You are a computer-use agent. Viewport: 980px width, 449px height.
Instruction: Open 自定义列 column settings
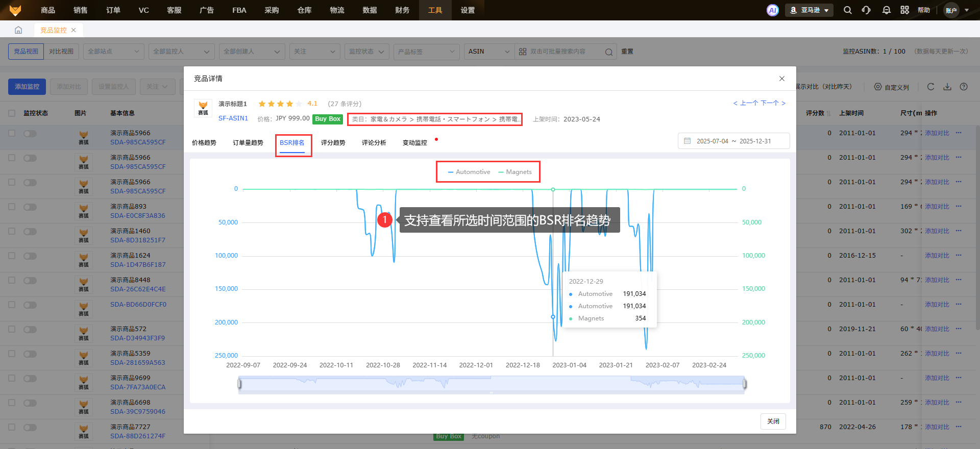[891, 87]
